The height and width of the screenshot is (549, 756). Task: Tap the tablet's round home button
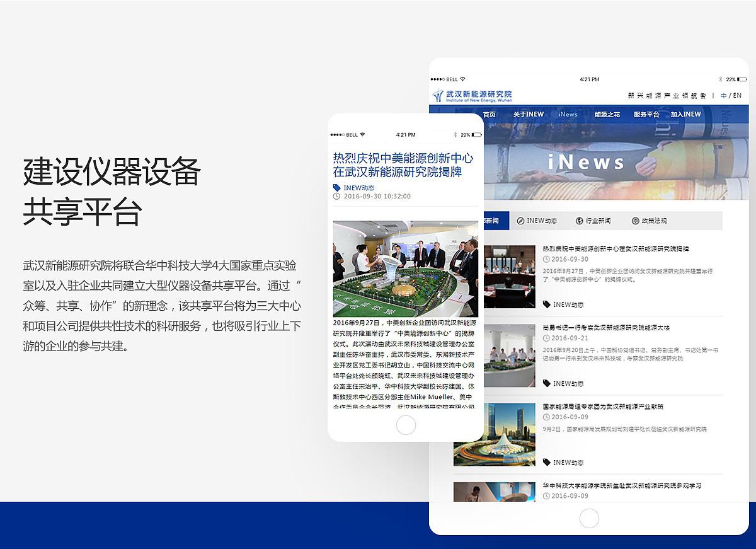click(588, 518)
